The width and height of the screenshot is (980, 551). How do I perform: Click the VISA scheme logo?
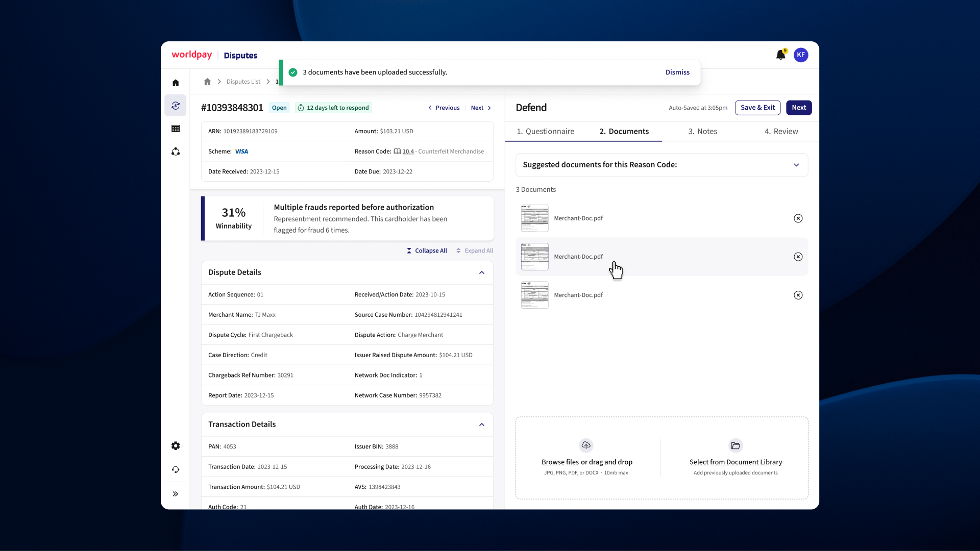click(x=241, y=152)
